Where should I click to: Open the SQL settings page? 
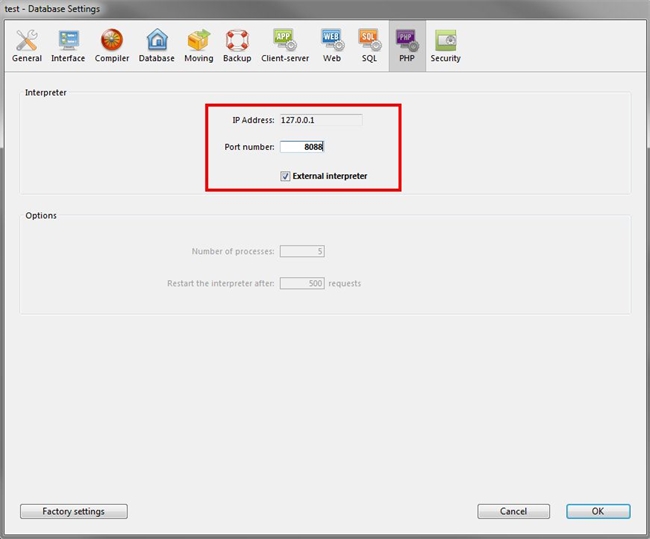[369, 45]
